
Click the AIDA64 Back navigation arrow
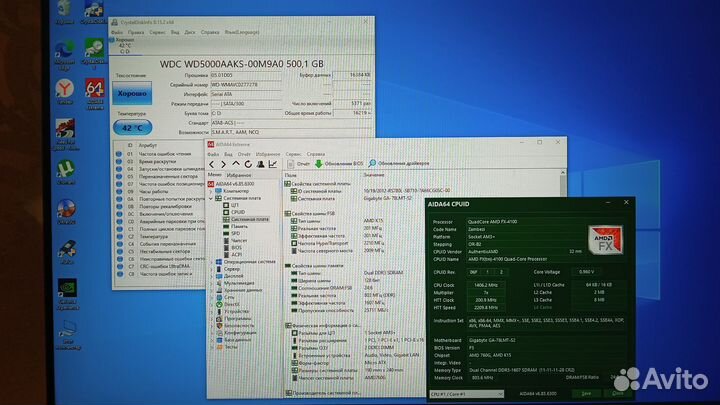coord(211,164)
